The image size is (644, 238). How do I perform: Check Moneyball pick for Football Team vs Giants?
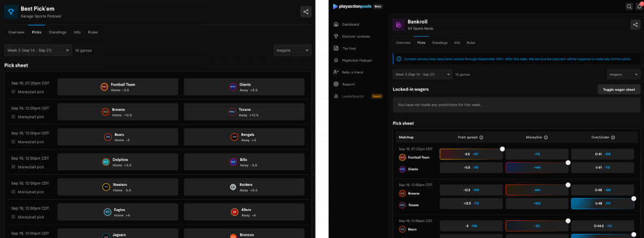(13, 92)
